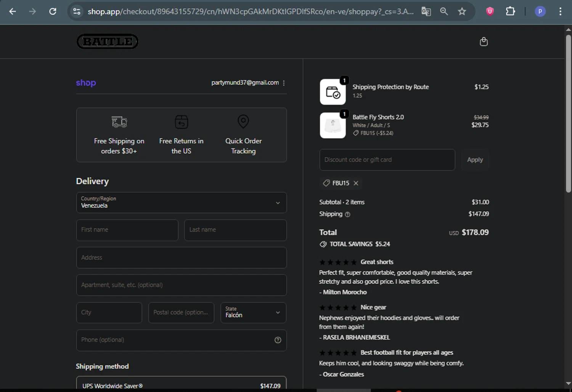This screenshot has width=572, height=392.
Task: Click the Address input field
Action: point(182,258)
